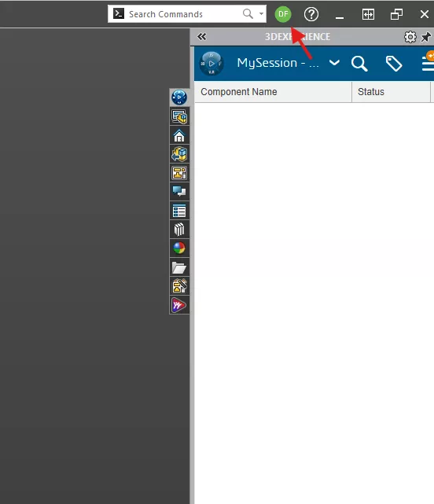Image resolution: width=434 pixels, height=504 pixels.
Task: Open the hamburger menu in MySession bar
Action: click(x=428, y=63)
